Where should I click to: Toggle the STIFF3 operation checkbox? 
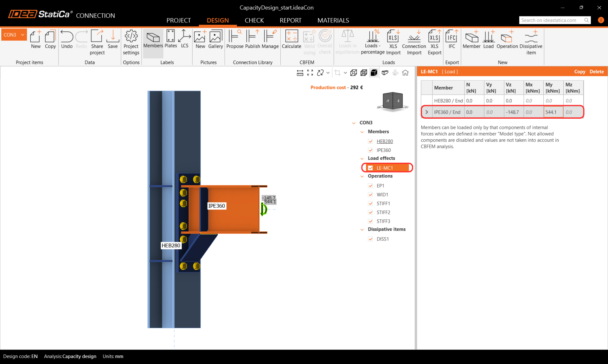[370, 221]
